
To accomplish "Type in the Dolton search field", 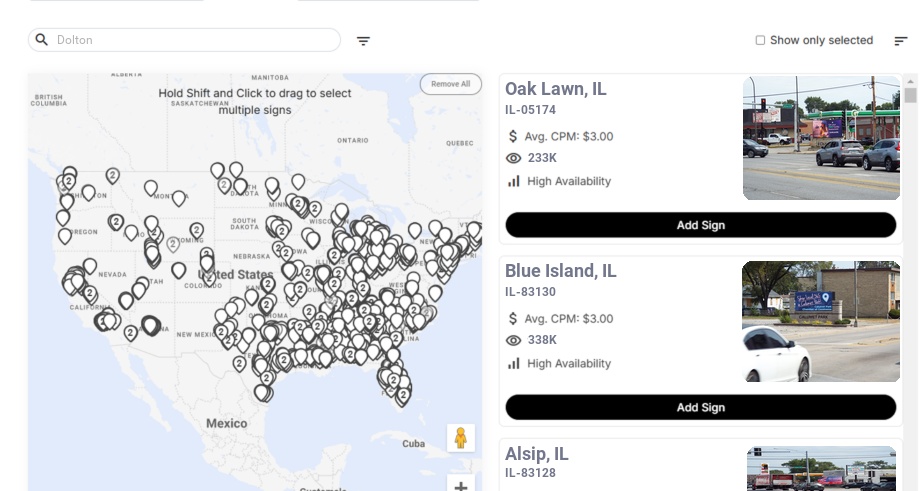I will [x=195, y=40].
